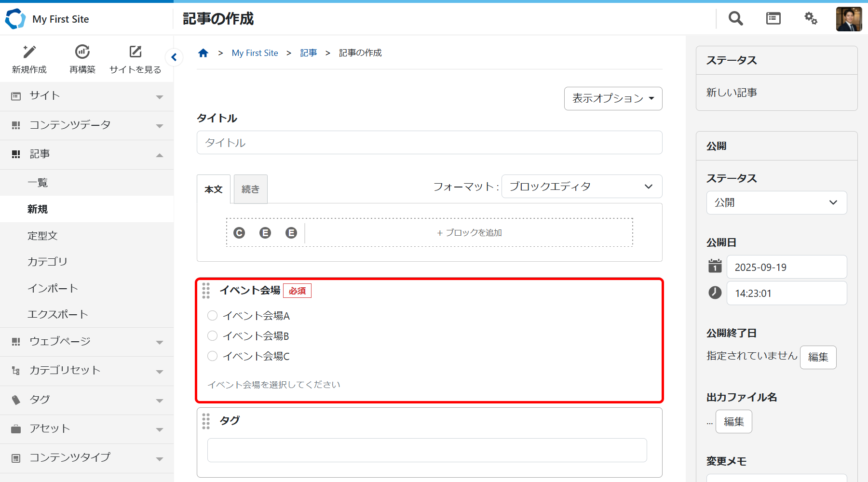
Task: Open サイトを見る view site icon
Action: tap(136, 52)
